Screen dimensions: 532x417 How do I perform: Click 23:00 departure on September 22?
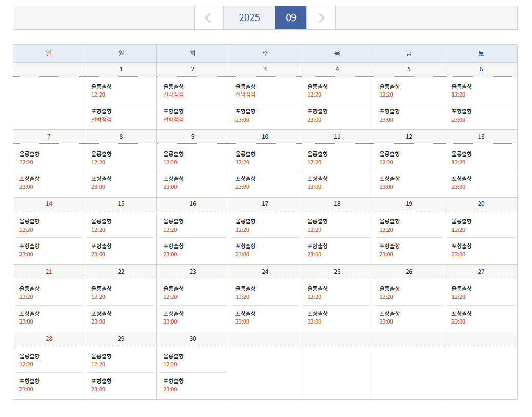98,321
